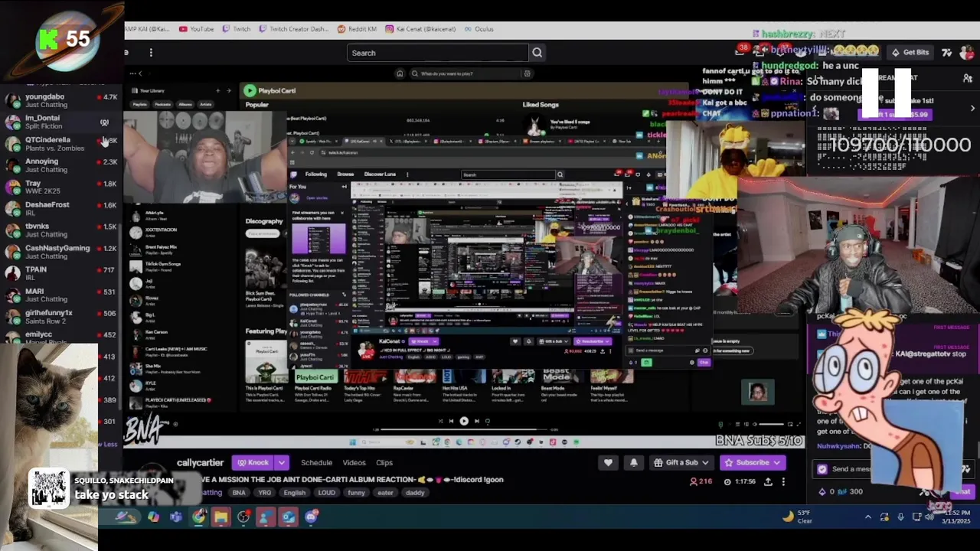Click green play button beside Playboi Carti
The width and height of the screenshot is (980, 551).
pos(250,90)
